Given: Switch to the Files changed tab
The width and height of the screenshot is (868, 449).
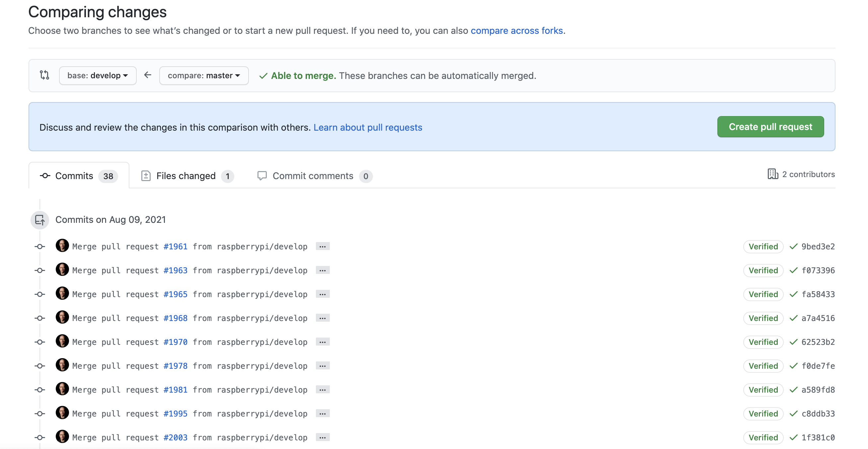Looking at the screenshot, I should point(187,176).
